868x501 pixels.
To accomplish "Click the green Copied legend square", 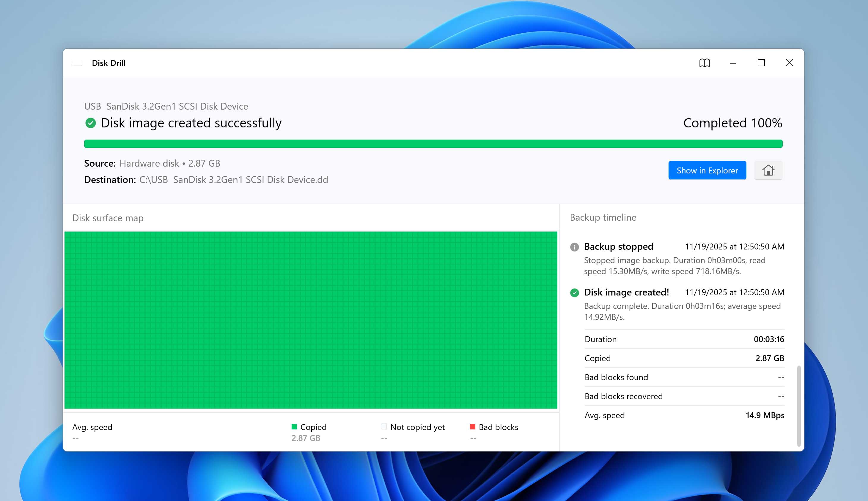I will pyautogui.click(x=294, y=427).
